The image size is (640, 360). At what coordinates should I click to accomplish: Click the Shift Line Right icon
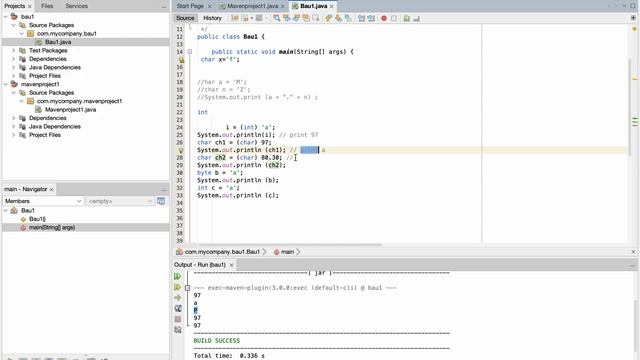point(371,18)
